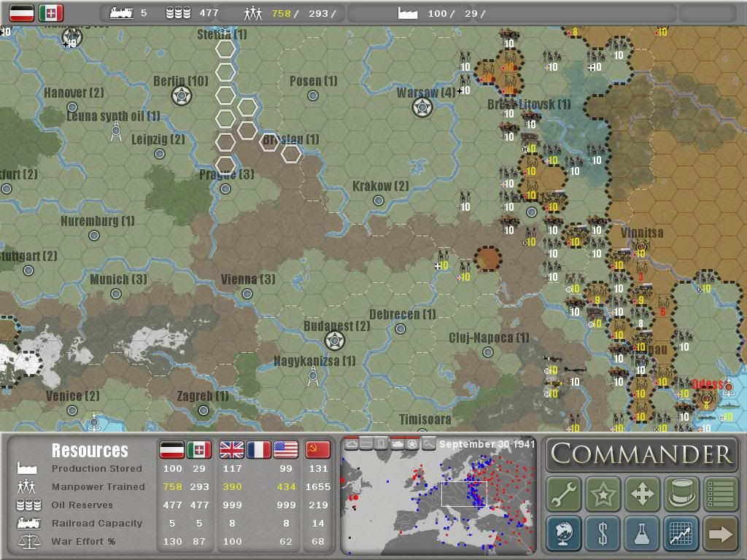Click the wrench repair button
The image size is (747, 560).
(563, 494)
